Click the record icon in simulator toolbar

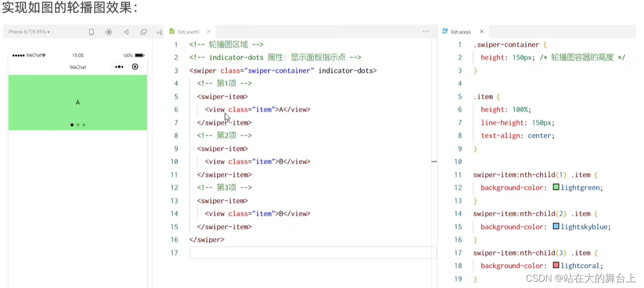click(109, 32)
